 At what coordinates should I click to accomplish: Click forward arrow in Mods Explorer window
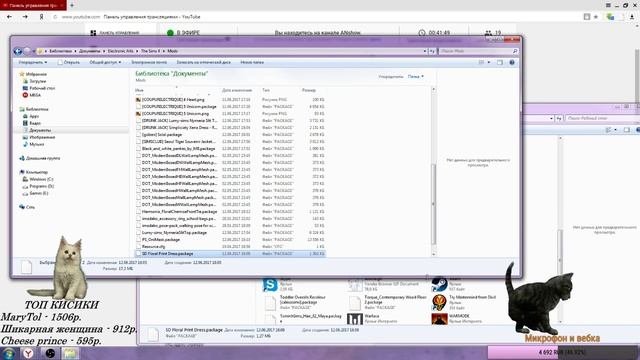(x=27, y=51)
